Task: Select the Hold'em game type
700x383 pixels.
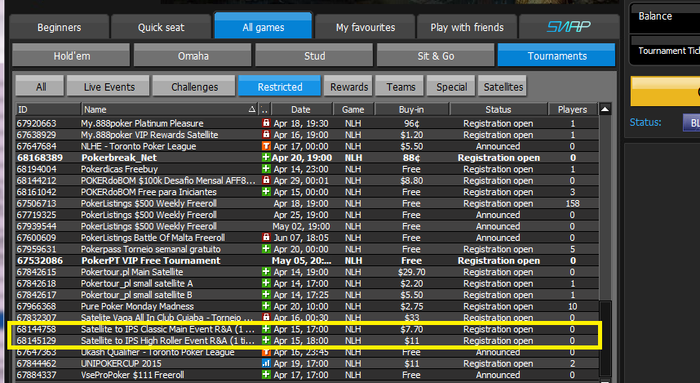Action: click(x=71, y=56)
